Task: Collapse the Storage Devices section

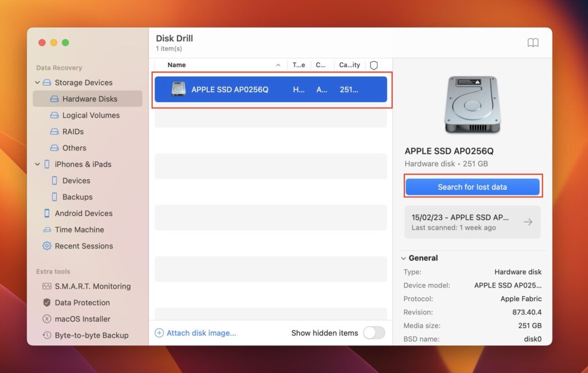Action: [37, 83]
